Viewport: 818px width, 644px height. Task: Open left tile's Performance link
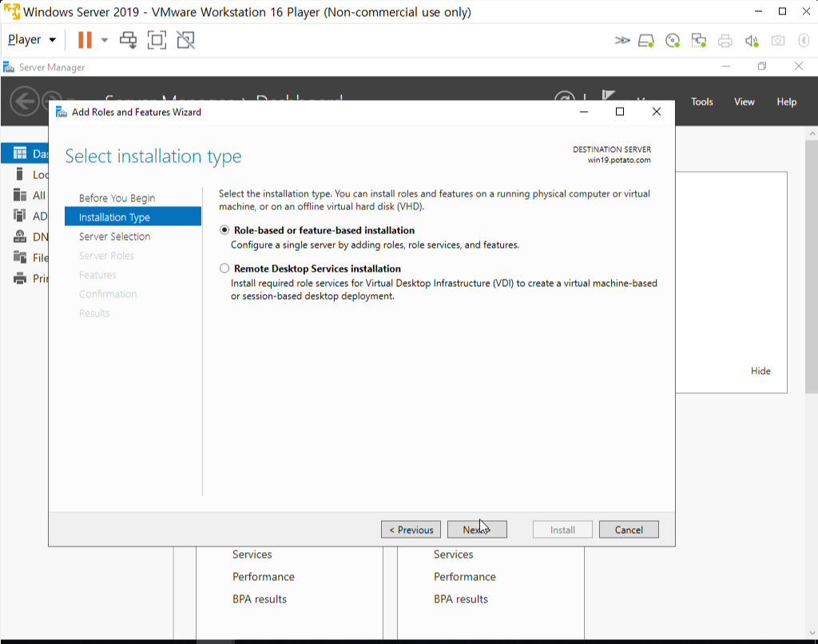point(264,577)
